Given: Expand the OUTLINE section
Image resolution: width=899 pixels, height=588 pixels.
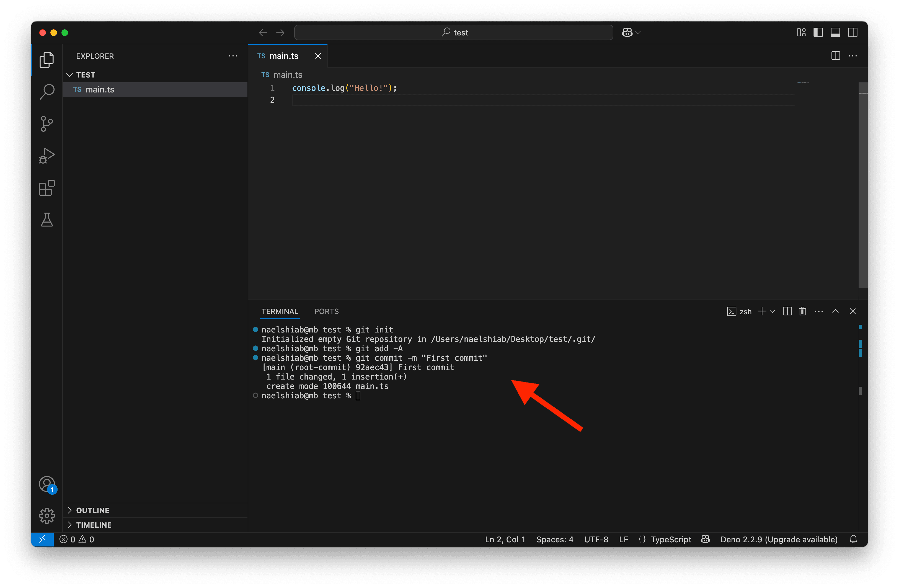Looking at the screenshot, I should [155, 510].
